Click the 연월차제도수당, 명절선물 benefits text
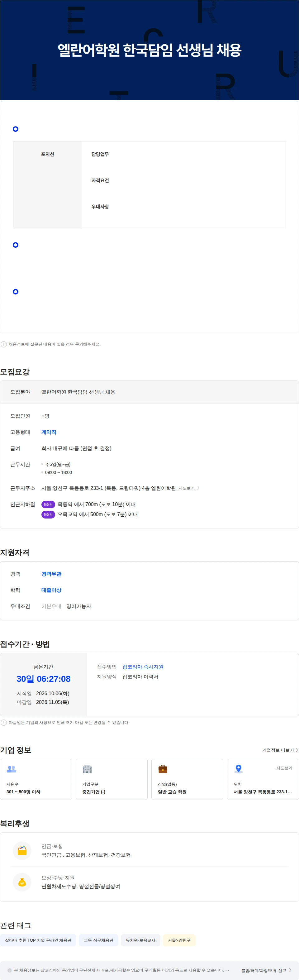Image resolution: width=299 pixels, height=980 pixels. (x=81, y=887)
